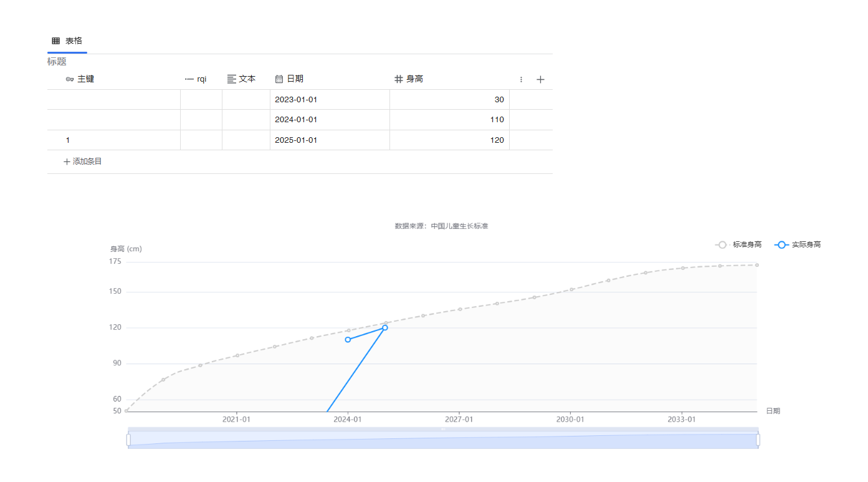The height and width of the screenshot is (482, 868).
Task: Click the 实际身高 data point at 2024-01
Action: coord(348,339)
